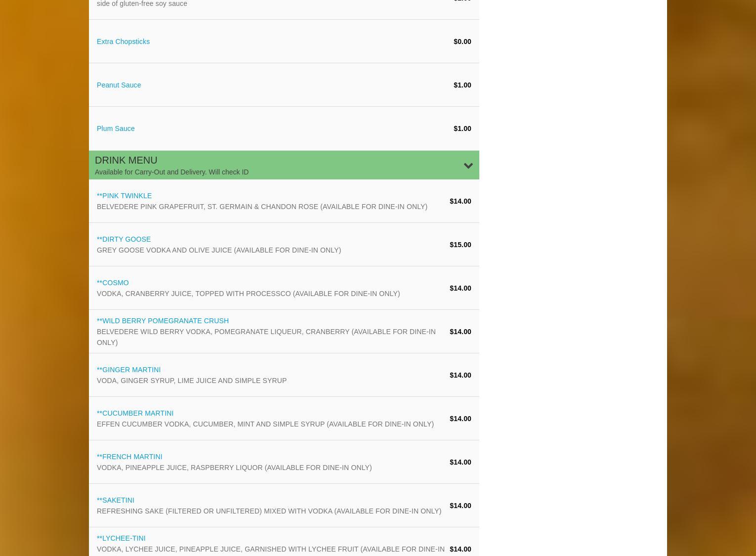Open the **PINK TWINKLE drink
756x556 pixels.
(124, 196)
